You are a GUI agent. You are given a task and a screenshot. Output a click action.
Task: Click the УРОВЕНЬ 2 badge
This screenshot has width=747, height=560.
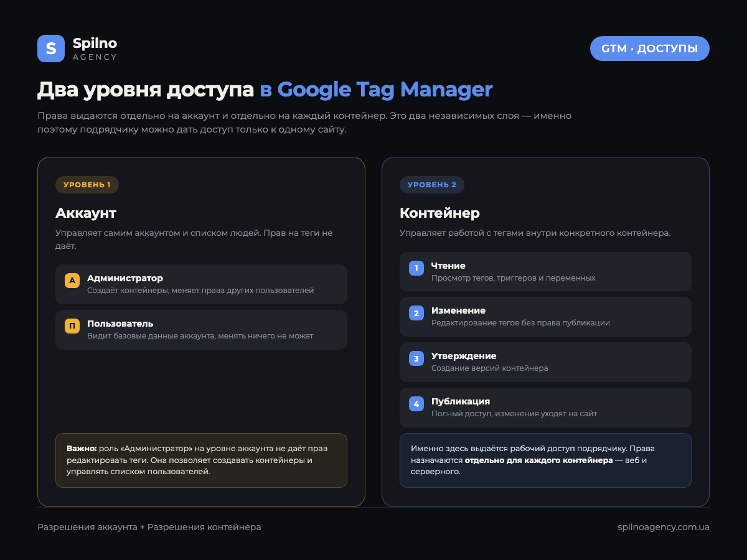[x=432, y=185]
